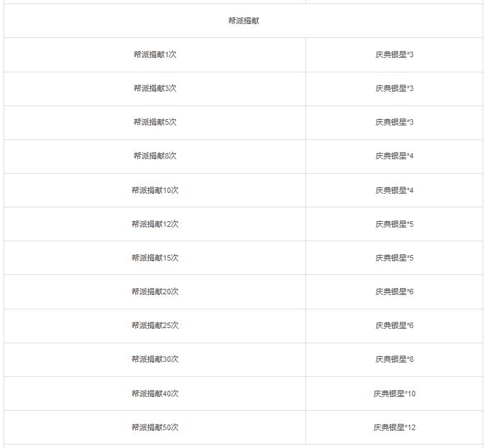Viewport: 486px width, 448px height.
Task: Click 庆典银星*4 in the 8次 row
Action: coord(394,156)
